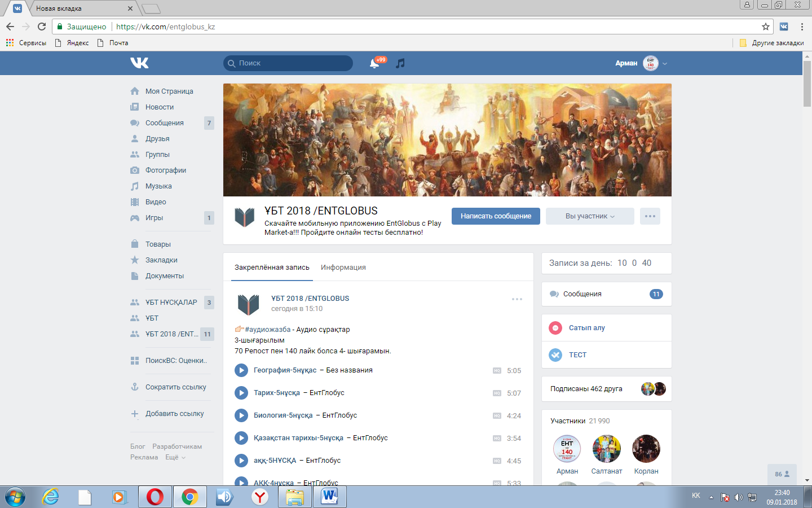Click the #аудиожазба hashtag
812x508 pixels.
(x=268, y=330)
